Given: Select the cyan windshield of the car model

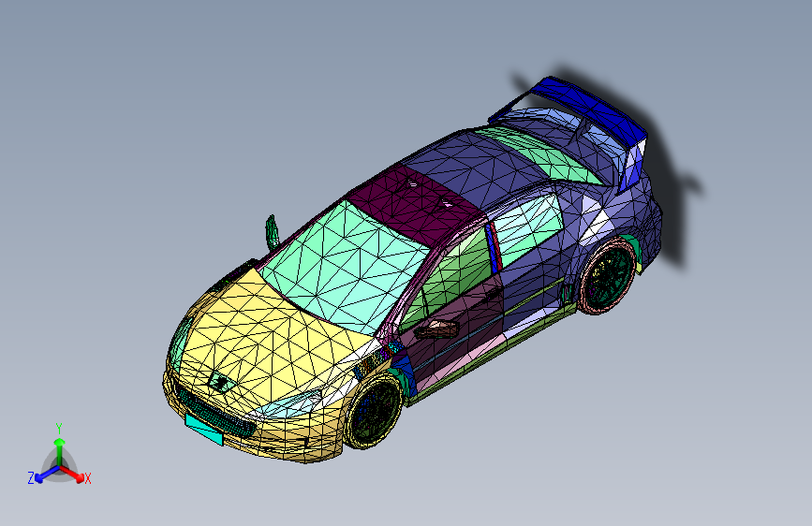Looking at the screenshot, I should (x=346, y=267).
